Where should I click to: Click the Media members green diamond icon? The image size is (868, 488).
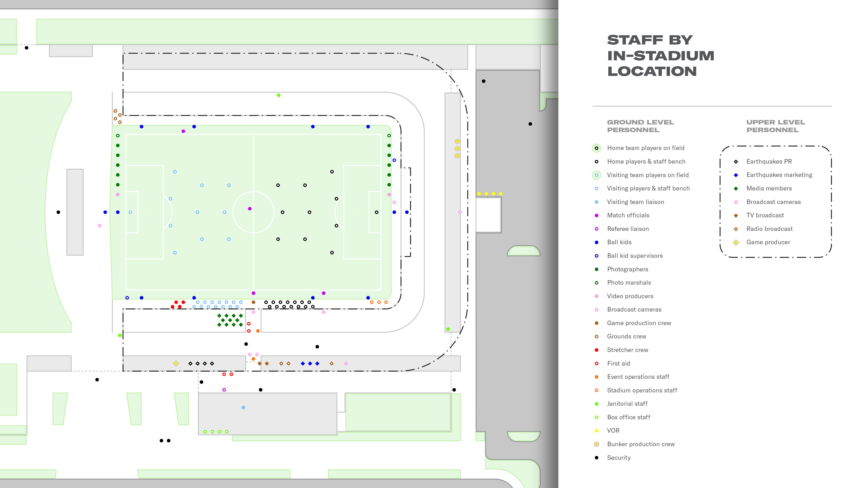pos(736,189)
